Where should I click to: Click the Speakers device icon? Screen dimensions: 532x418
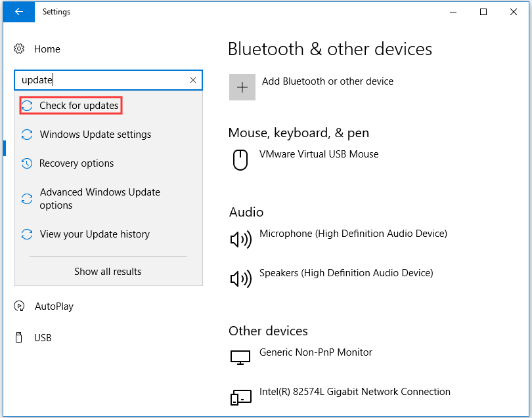pos(241,279)
